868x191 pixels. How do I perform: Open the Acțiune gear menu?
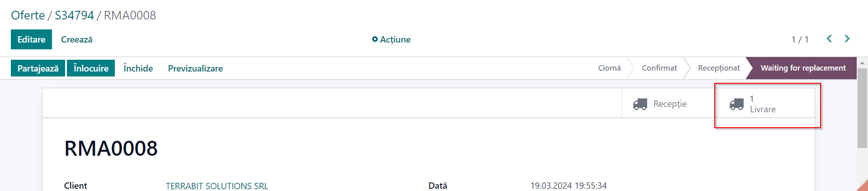click(x=391, y=39)
